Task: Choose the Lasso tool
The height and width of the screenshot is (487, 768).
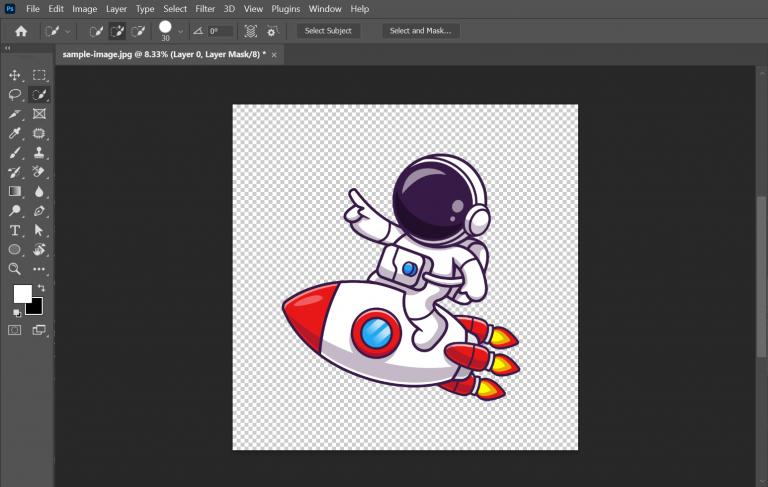Action: (15, 95)
